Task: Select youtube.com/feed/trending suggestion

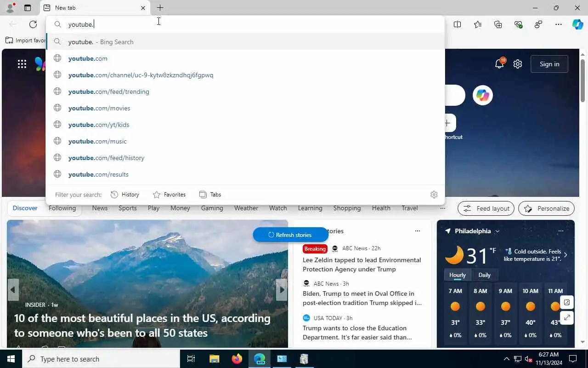Action: (245, 92)
